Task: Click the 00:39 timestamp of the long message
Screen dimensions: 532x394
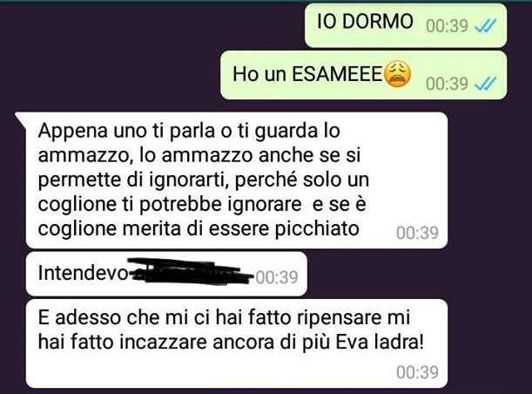Action: click(417, 233)
